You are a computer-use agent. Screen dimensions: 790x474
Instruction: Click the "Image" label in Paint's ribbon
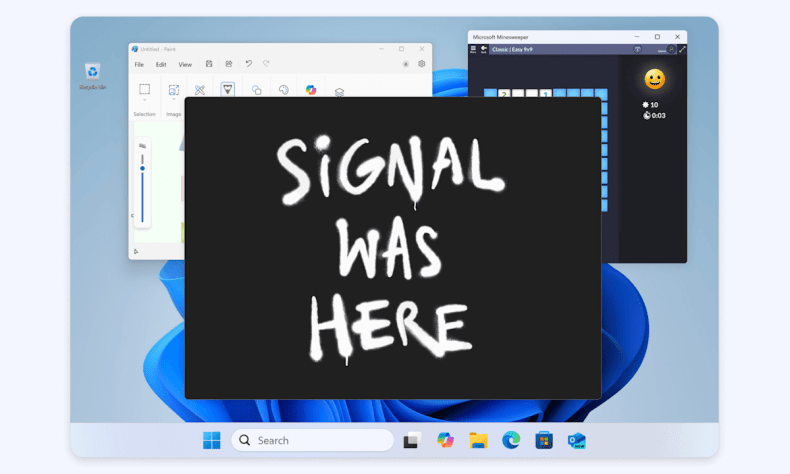pos(173,114)
